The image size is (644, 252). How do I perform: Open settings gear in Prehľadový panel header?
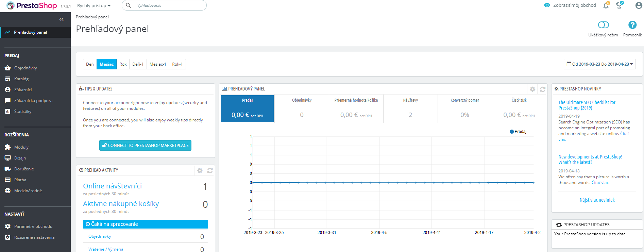[x=532, y=89]
